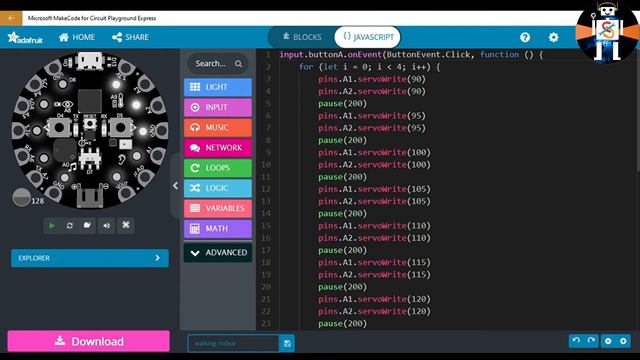640x360 pixels.
Task: Restart the simulator
Action: 69,225
